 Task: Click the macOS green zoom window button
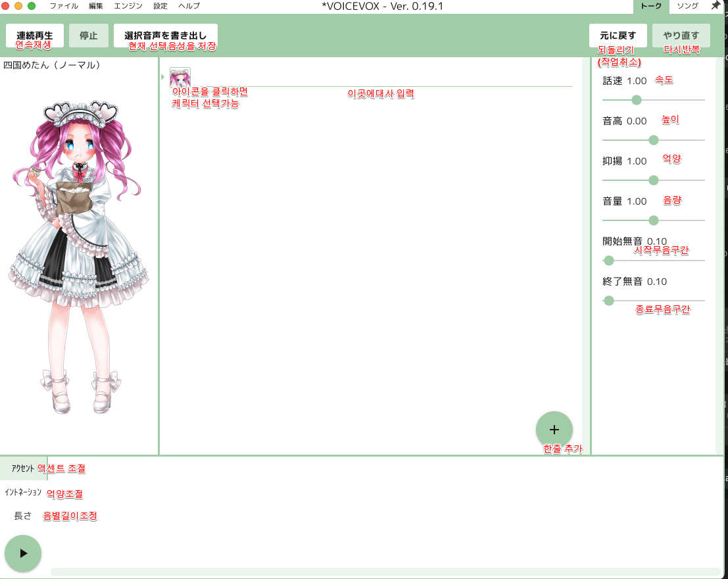32,6
